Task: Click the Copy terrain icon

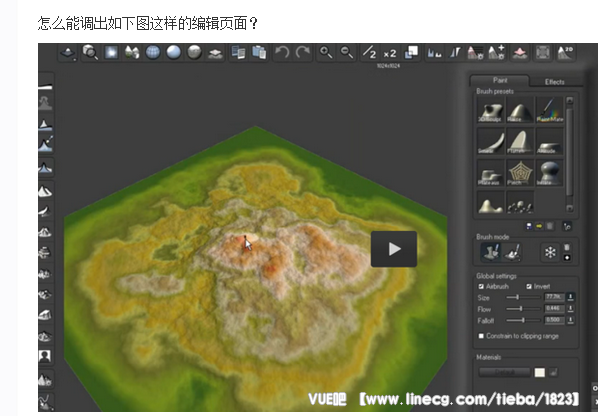Action: (x=238, y=53)
